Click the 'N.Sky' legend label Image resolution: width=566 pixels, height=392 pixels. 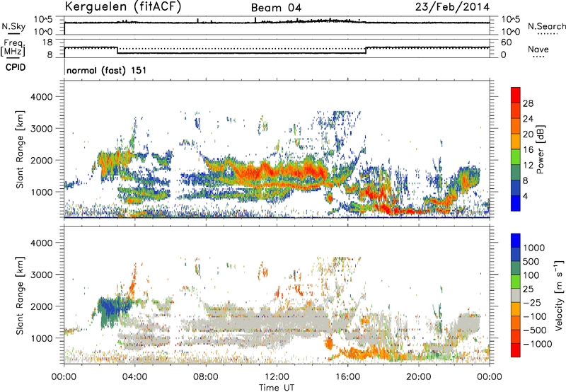13,26
